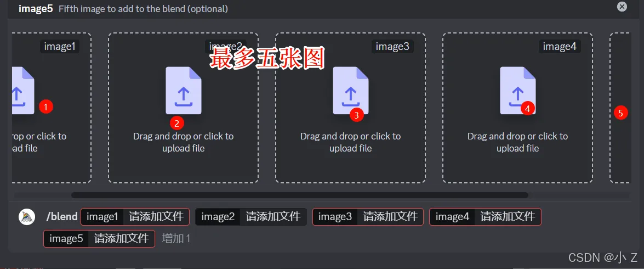Click the image3 label tag in upload box
Viewport: 644px width, 269px height.
tap(392, 47)
